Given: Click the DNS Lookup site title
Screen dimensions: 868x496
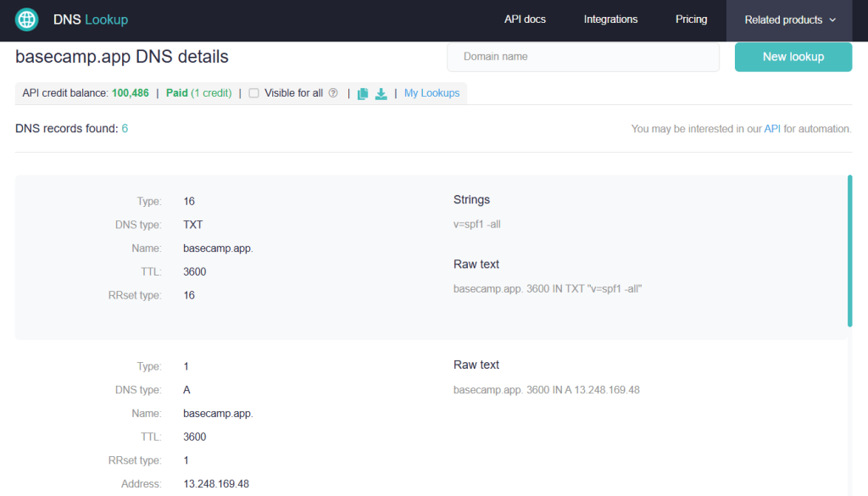Looking at the screenshot, I should click(x=91, y=20).
